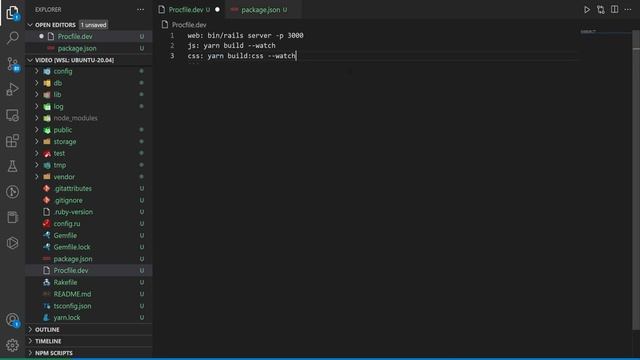The height and width of the screenshot is (360, 640).
Task: Expand the node_modules folder
Action: click(x=76, y=118)
